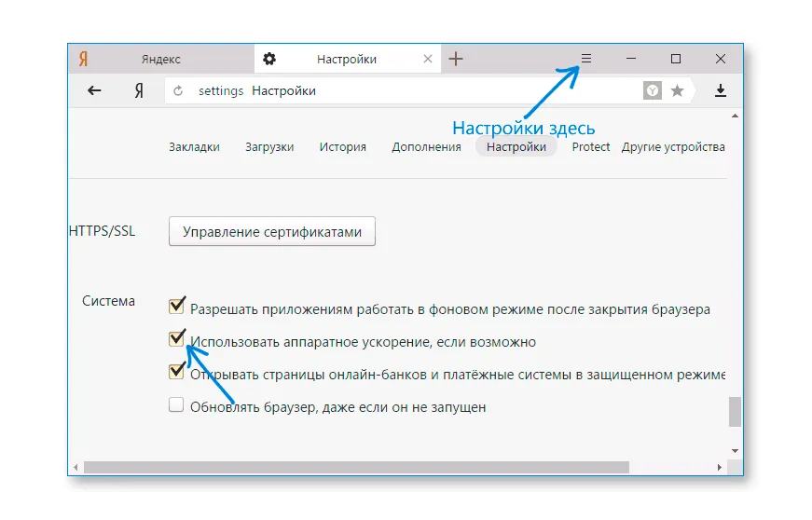Open the Другие устройства section

click(673, 147)
